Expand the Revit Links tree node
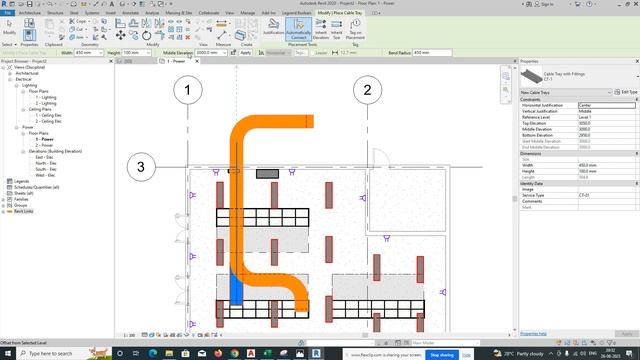 click(x=3, y=211)
